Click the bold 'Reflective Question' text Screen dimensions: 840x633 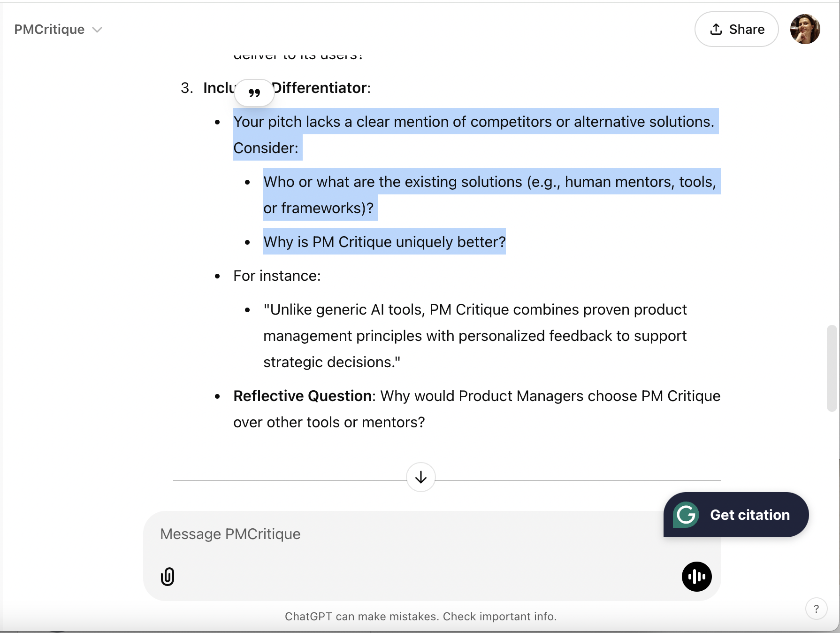[x=303, y=396]
